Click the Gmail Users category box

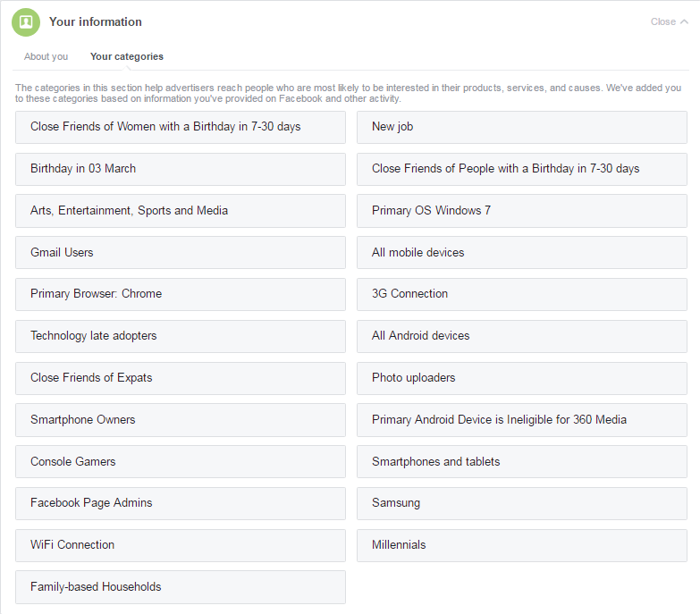pyautogui.click(x=181, y=253)
